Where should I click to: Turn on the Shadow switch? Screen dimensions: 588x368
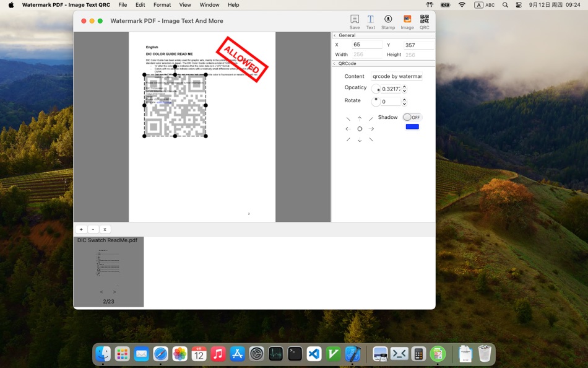pos(412,117)
